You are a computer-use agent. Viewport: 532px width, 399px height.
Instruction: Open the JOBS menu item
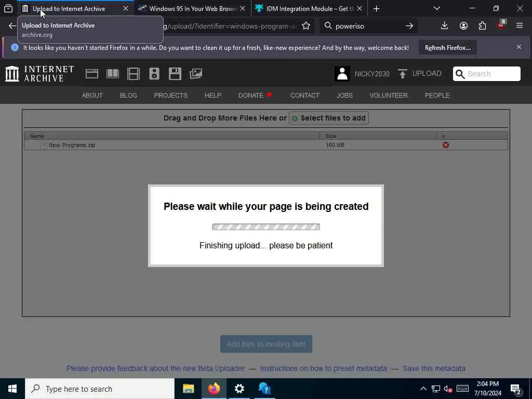345,96
